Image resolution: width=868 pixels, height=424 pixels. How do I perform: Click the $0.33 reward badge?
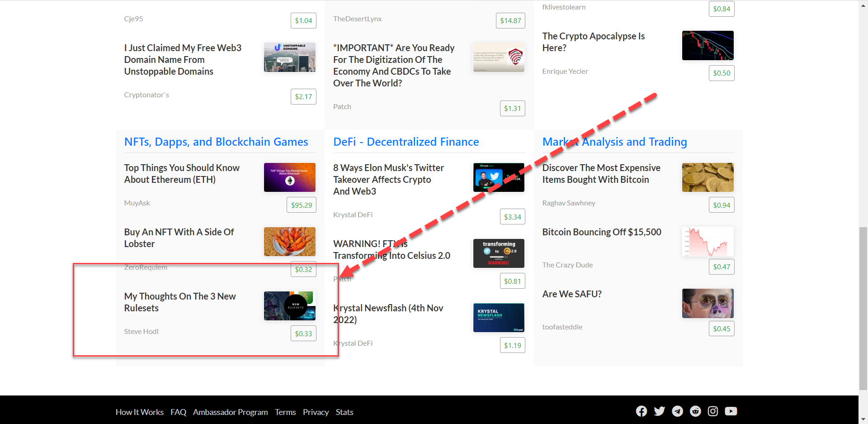(x=303, y=333)
